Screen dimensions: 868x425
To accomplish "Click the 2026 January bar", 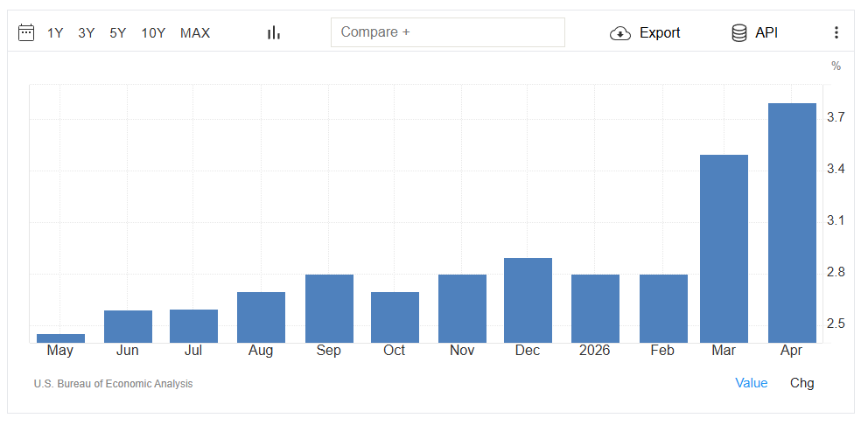I will tap(595, 309).
